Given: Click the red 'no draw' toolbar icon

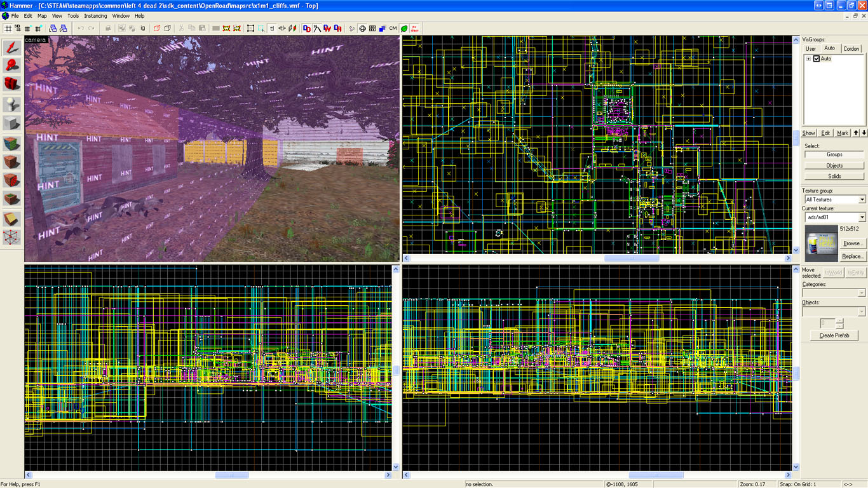Looking at the screenshot, I should [414, 29].
